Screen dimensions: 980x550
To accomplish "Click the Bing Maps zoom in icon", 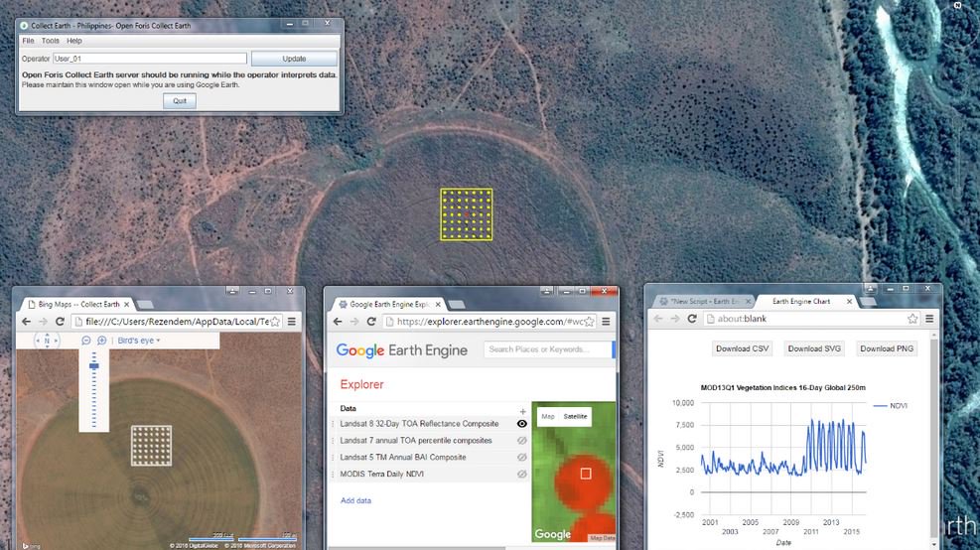I will [101, 341].
